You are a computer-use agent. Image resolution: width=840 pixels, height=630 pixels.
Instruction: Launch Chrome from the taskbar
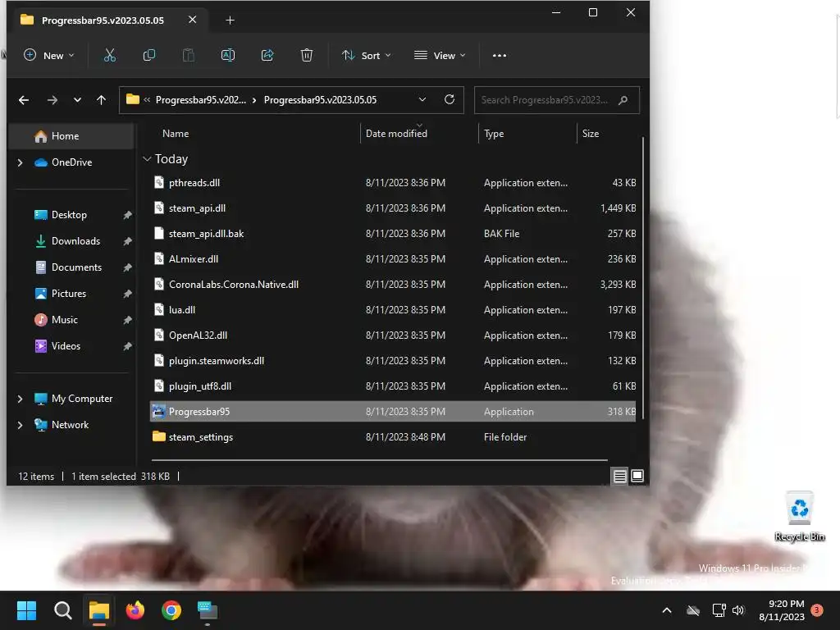171,610
